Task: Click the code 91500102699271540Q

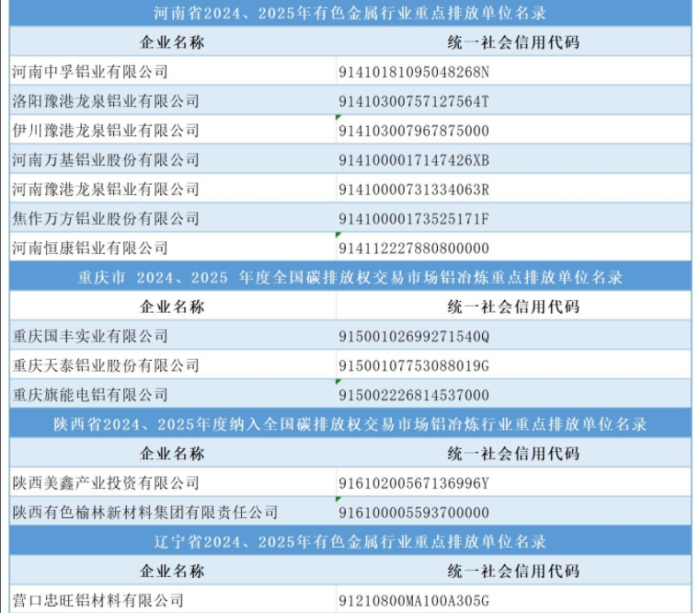Action: coord(413,337)
